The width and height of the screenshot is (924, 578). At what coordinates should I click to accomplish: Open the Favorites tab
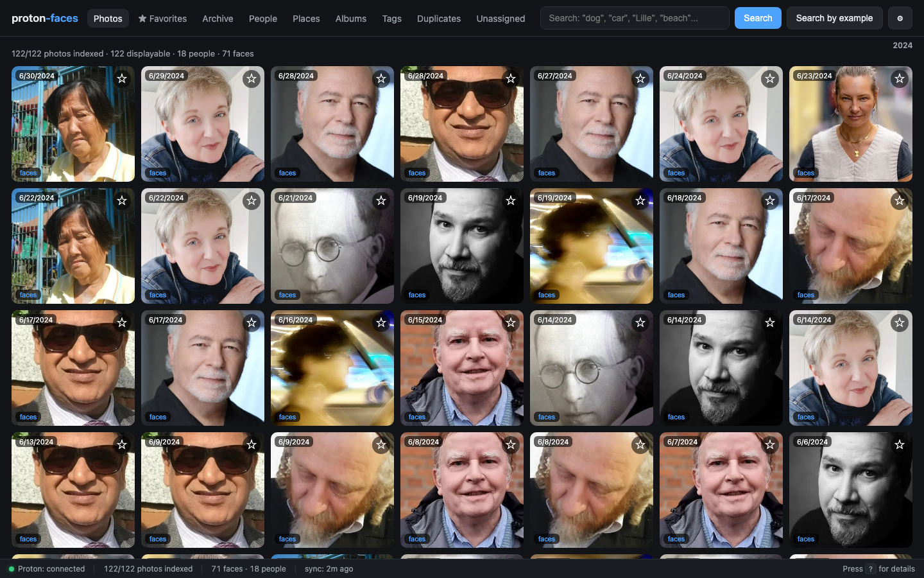[162, 19]
